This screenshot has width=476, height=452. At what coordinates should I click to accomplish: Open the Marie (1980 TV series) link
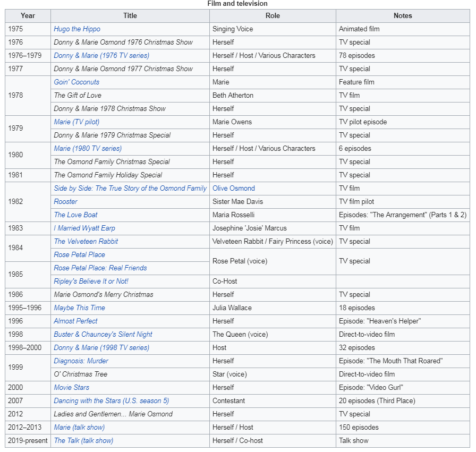[88, 149]
